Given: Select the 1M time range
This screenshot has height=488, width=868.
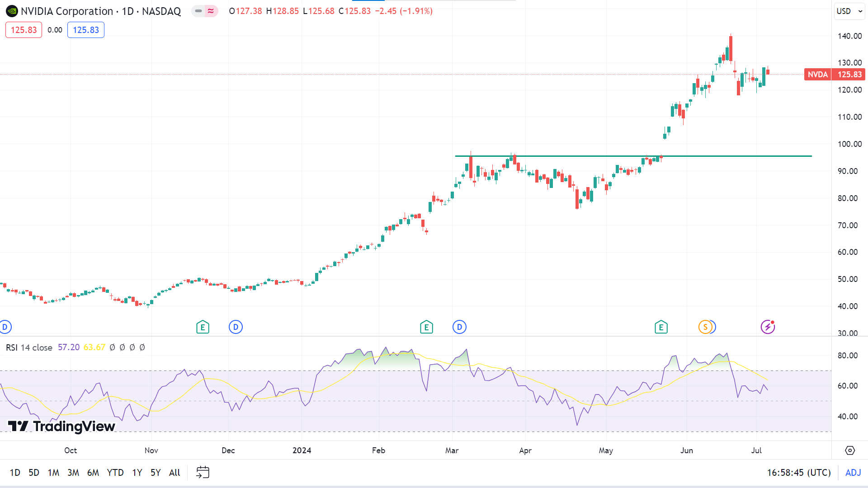Looking at the screenshot, I should click(53, 473).
